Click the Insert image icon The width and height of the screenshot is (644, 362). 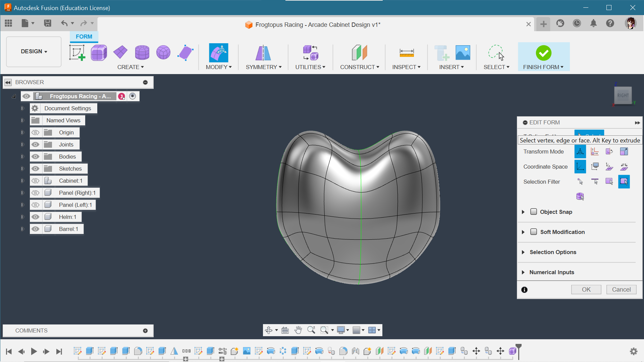[463, 53]
